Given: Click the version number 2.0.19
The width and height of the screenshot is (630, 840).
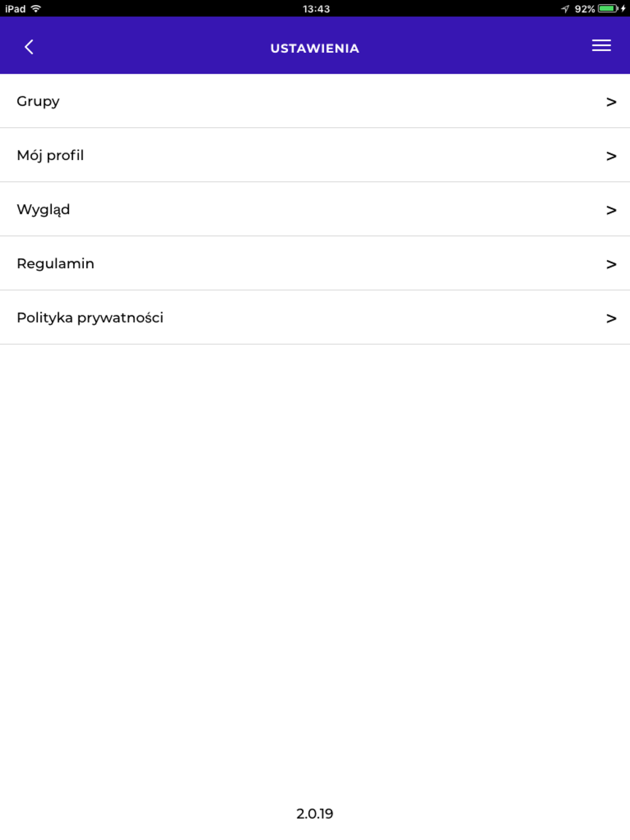Looking at the screenshot, I should [x=314, y=814].
